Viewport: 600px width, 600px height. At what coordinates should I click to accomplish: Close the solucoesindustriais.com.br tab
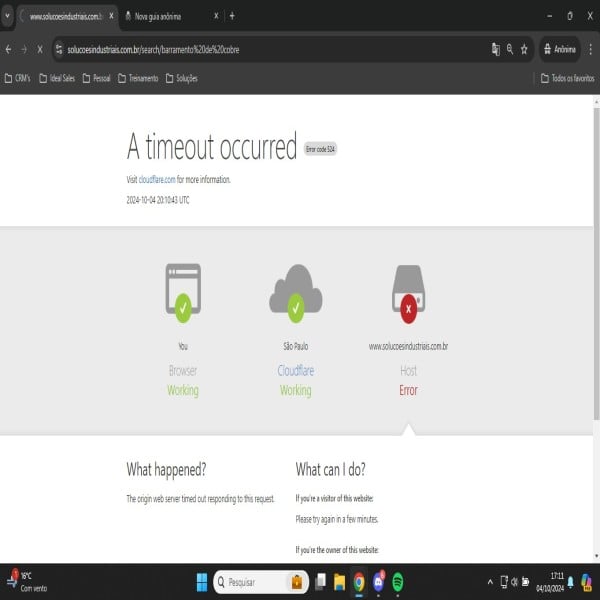point(111,16)
